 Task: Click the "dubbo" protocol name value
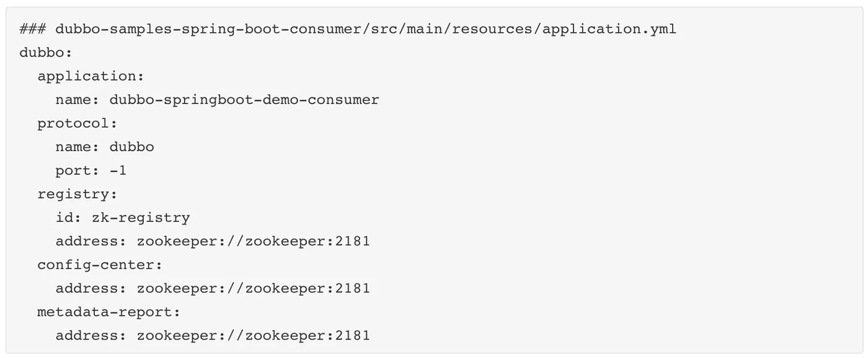(x=131, y=147)
